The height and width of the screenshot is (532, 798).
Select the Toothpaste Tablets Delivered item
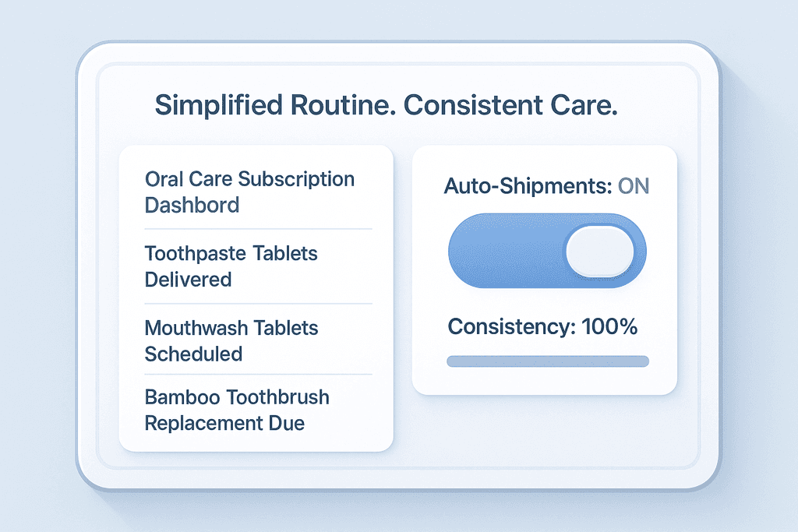pos(231,266)
